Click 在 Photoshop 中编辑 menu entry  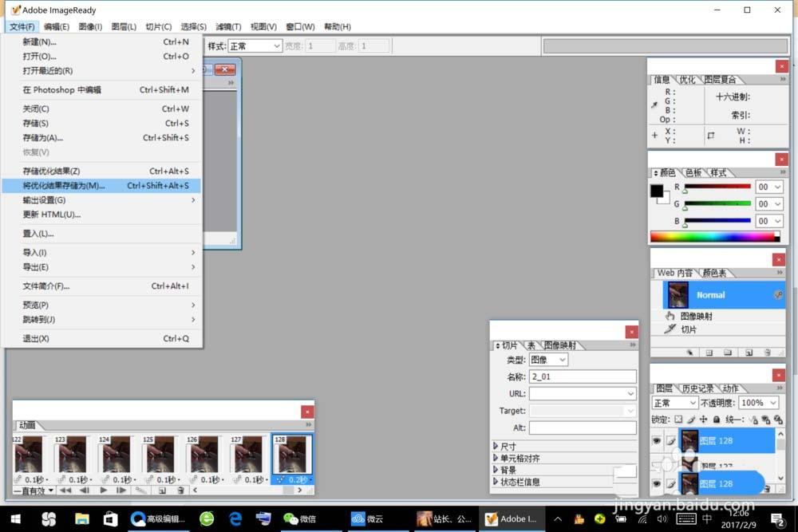click(62, 90)
